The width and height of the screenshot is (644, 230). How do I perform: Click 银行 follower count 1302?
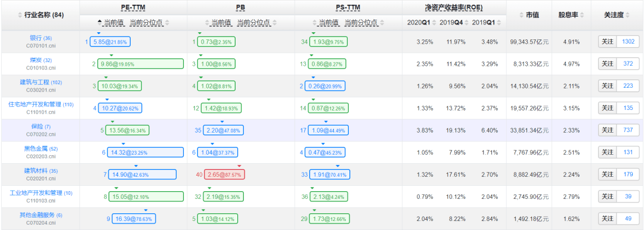point(628,42)
